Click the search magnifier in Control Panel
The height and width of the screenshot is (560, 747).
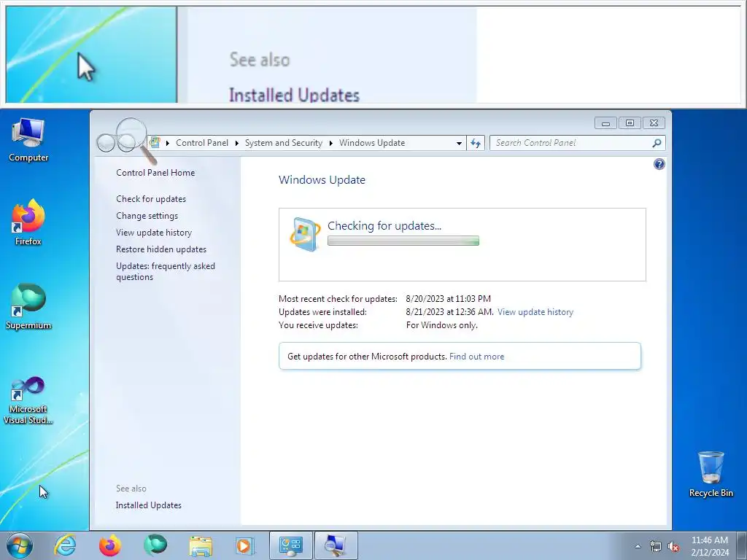pyautogui.click(x=657, y=143)
